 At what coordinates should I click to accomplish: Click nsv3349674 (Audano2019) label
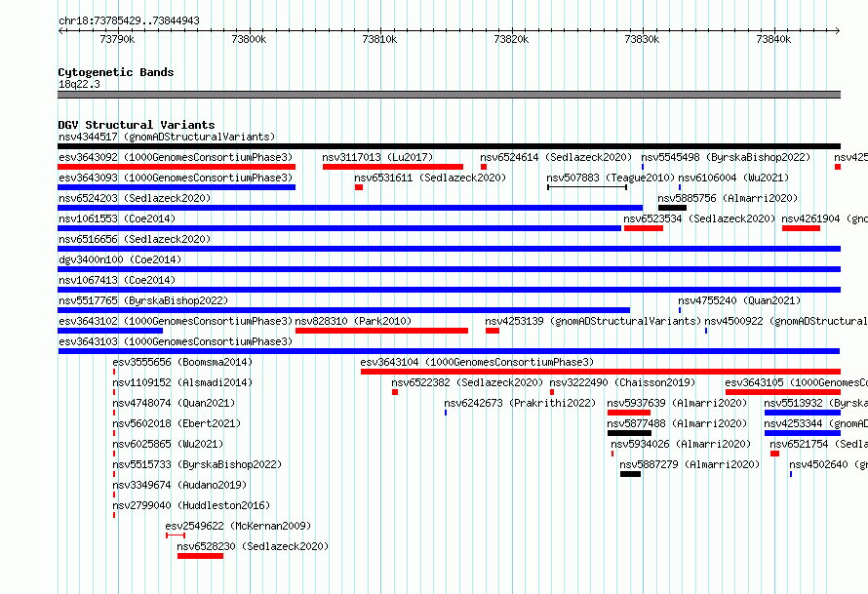[179, 485]
